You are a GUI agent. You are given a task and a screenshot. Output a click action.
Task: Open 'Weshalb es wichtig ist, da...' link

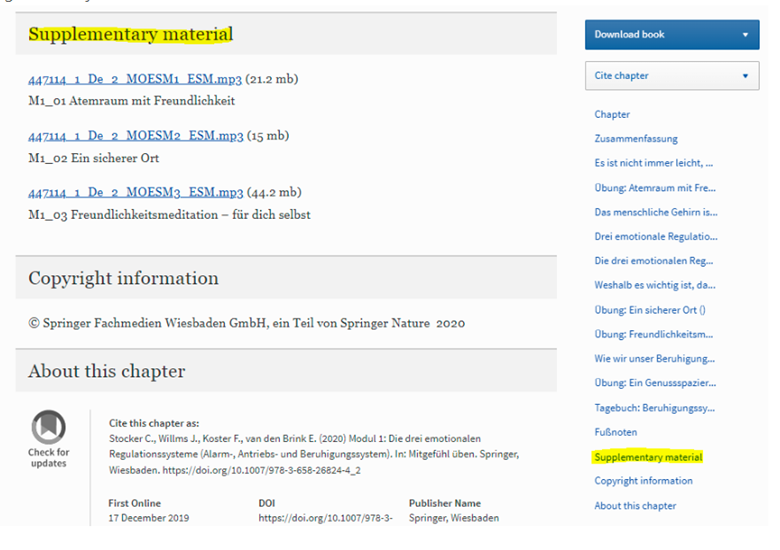point(655,285)
